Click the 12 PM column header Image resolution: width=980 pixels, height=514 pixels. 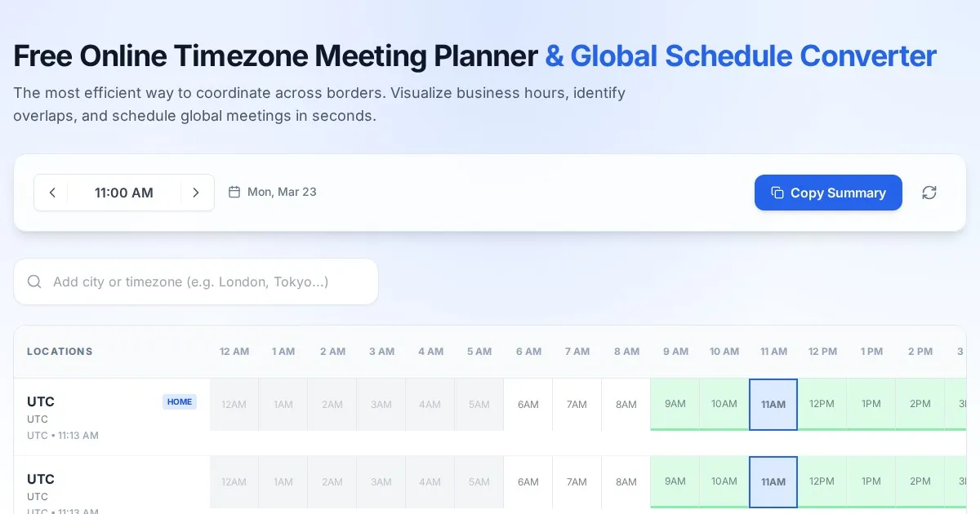click(822, 352)
